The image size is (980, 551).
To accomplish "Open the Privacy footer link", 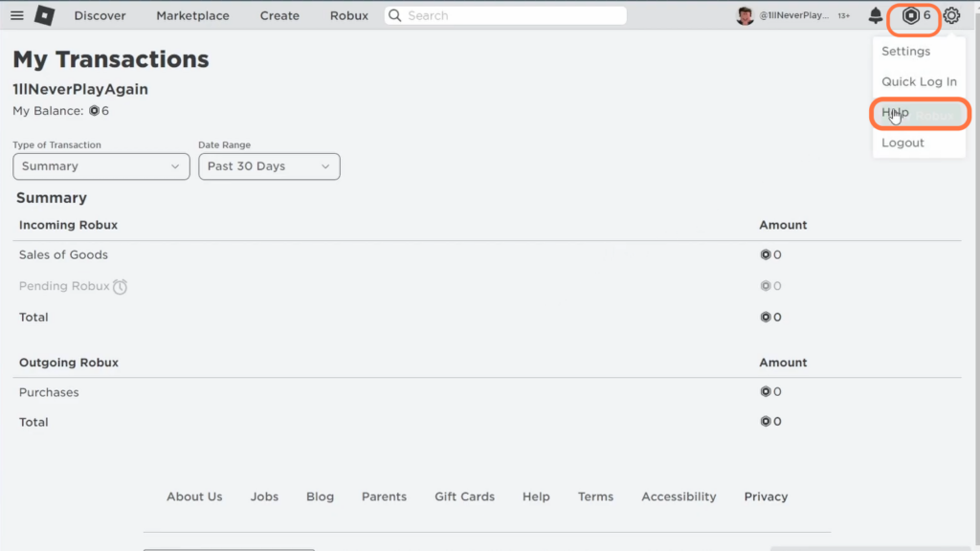I will [x=766, y=496].
